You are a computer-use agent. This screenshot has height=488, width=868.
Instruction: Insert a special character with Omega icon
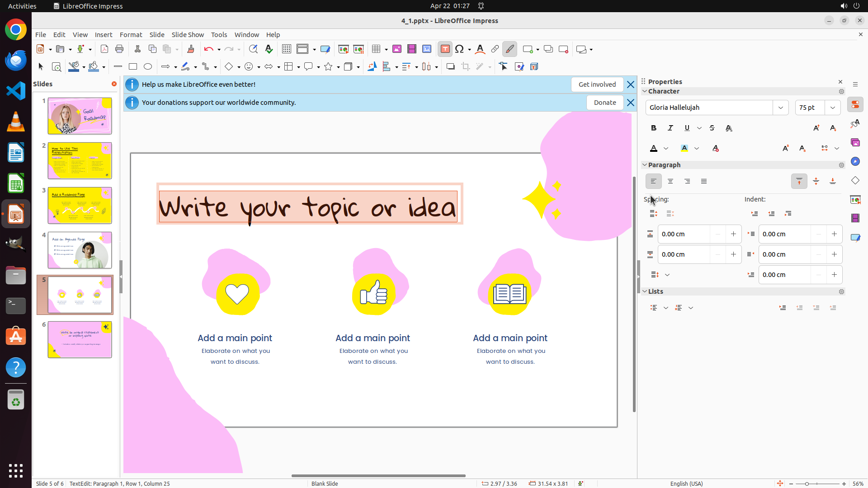point(459,49)
